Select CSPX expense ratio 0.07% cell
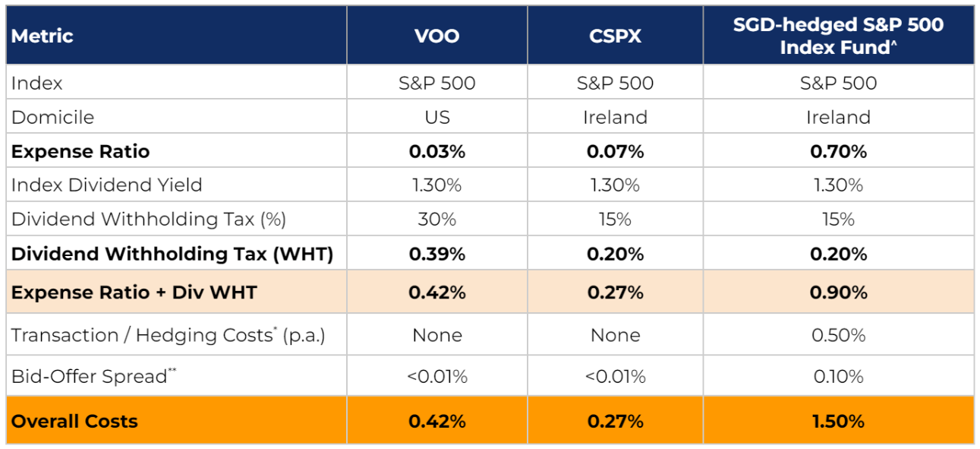This screenshot has width=980, height=449. point(615,151)
